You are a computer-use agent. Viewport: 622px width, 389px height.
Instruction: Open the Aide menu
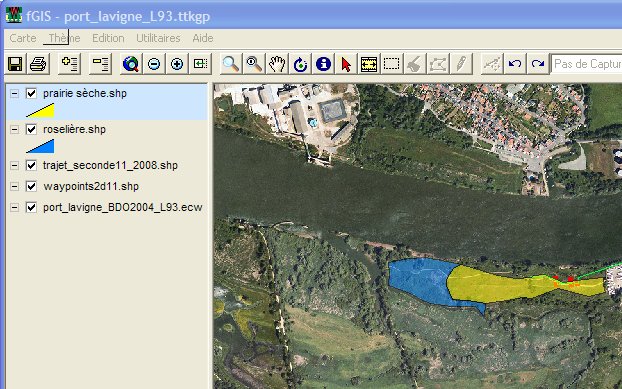coord(203,38)
